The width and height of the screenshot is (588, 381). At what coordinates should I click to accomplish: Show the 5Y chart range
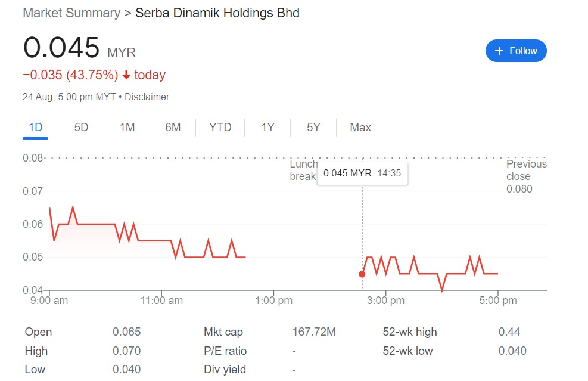pyautogui.click(x=313, y=127)
